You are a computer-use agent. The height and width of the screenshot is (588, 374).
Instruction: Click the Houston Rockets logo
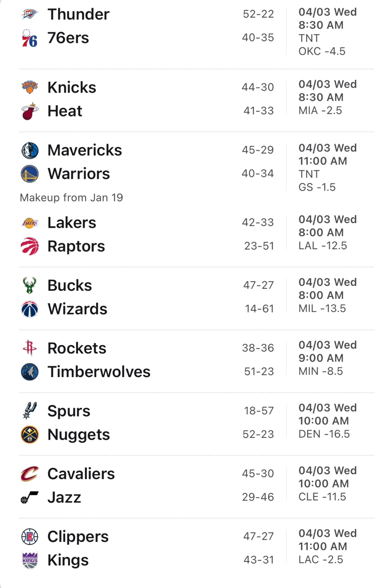pyautogui.click(x=30, y=348)
